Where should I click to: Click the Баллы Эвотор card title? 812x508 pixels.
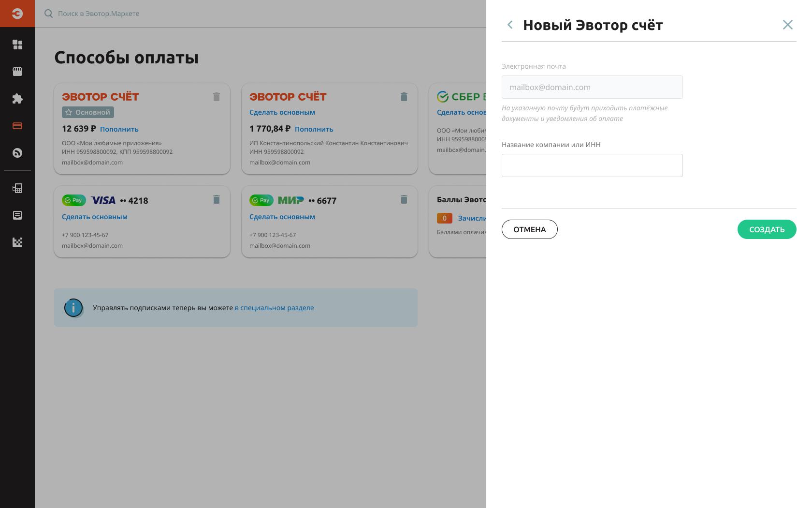(462, 199)
